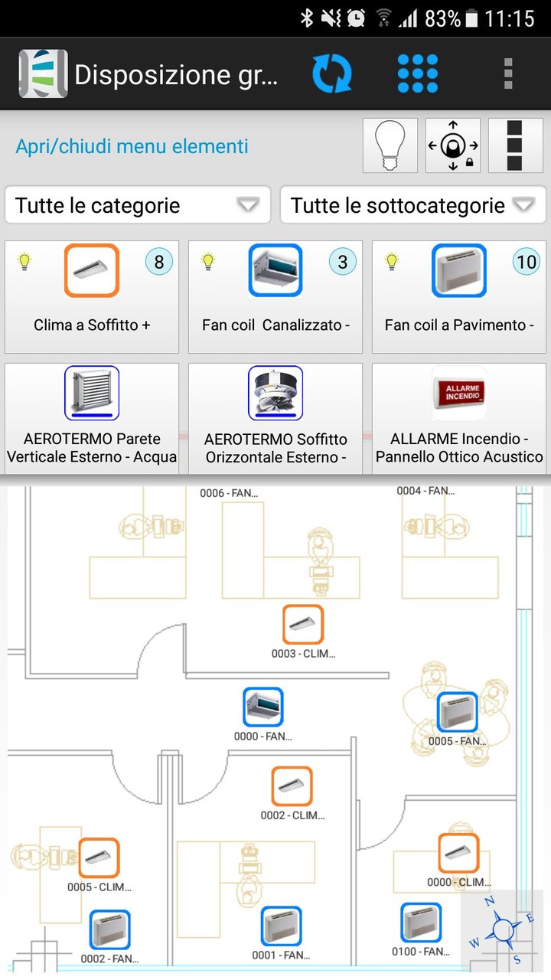The image size is (551, 980).
Task: Expand the Tutte le sottocategorie dropdown
Action: (x=412, y=205)
